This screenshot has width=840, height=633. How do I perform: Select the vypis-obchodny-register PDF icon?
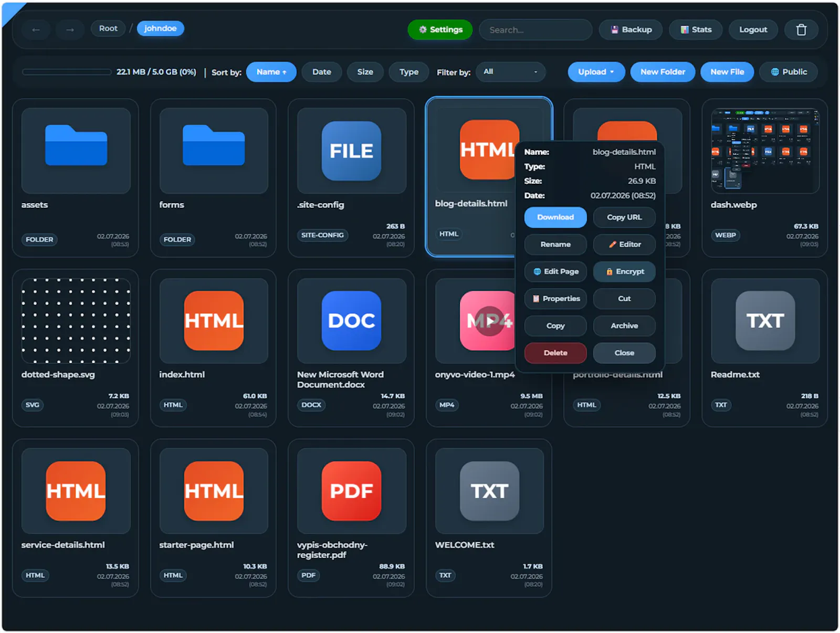point(351,491)
